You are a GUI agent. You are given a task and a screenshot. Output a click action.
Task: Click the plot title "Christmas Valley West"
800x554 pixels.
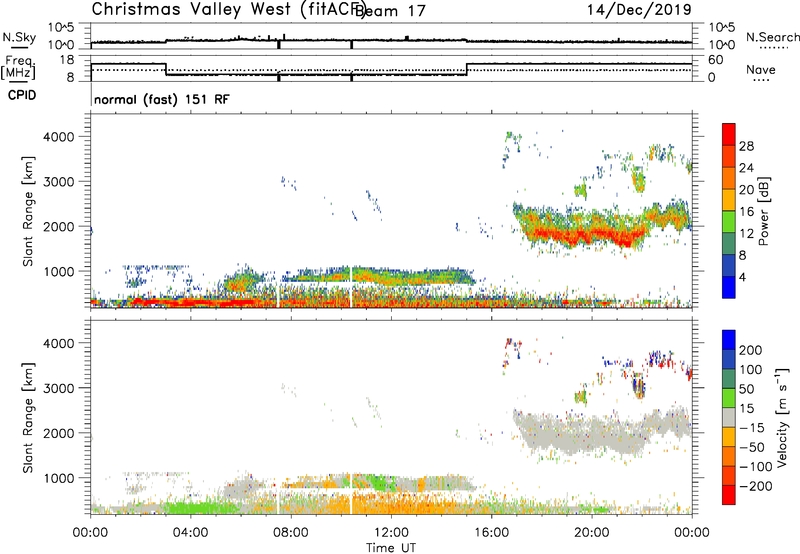click(x=191, y=9)
